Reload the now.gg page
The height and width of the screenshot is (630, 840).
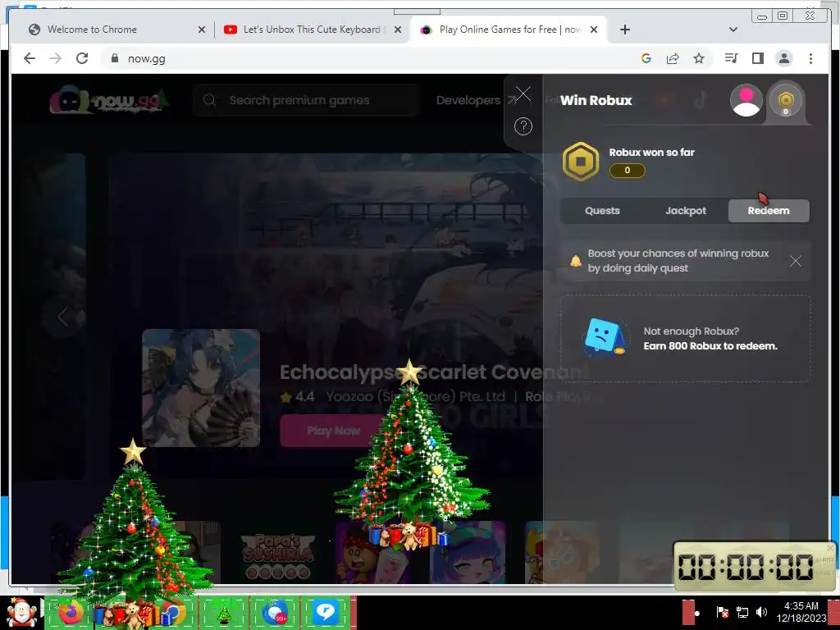pyautogui.click(x=82, y=58)
